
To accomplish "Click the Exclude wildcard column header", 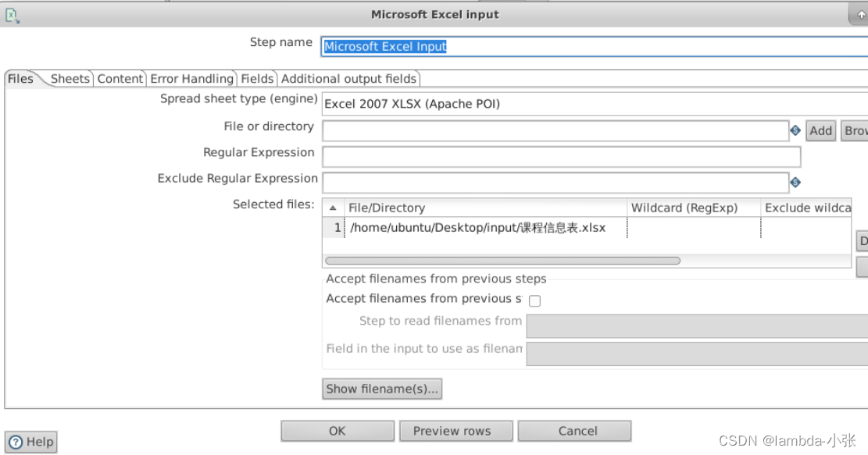I will click(806, 208).
